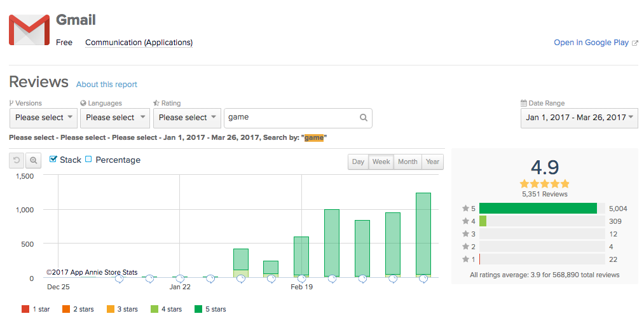Switch chart view to Month

pyautogui.click(x=408, y=162)
